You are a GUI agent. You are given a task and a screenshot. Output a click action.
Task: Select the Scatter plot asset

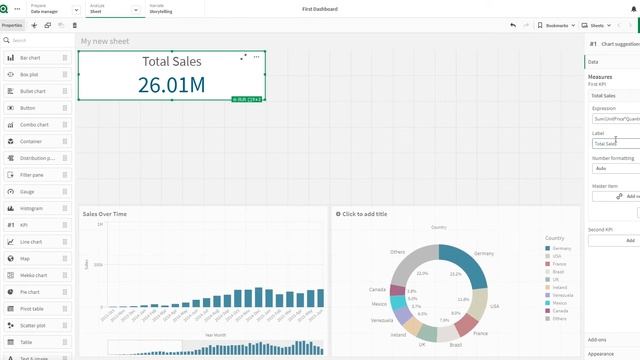[37, 326]
